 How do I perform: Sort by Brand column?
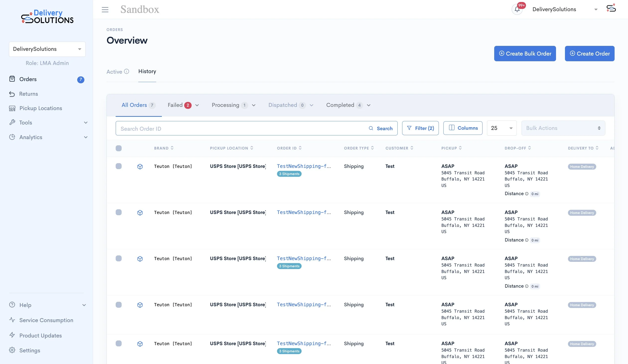[172, 148]
